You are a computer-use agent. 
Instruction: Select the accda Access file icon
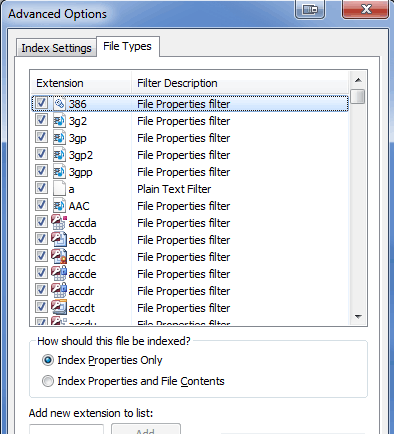coord(59,223)
